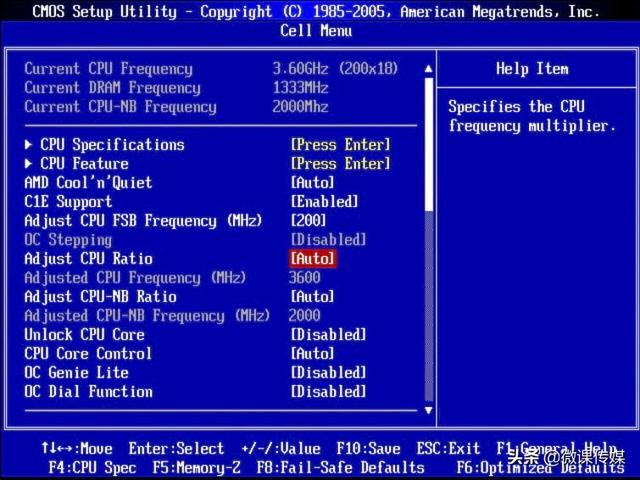Select the Adjust CPU Ratio menu row

click(88, 259)
